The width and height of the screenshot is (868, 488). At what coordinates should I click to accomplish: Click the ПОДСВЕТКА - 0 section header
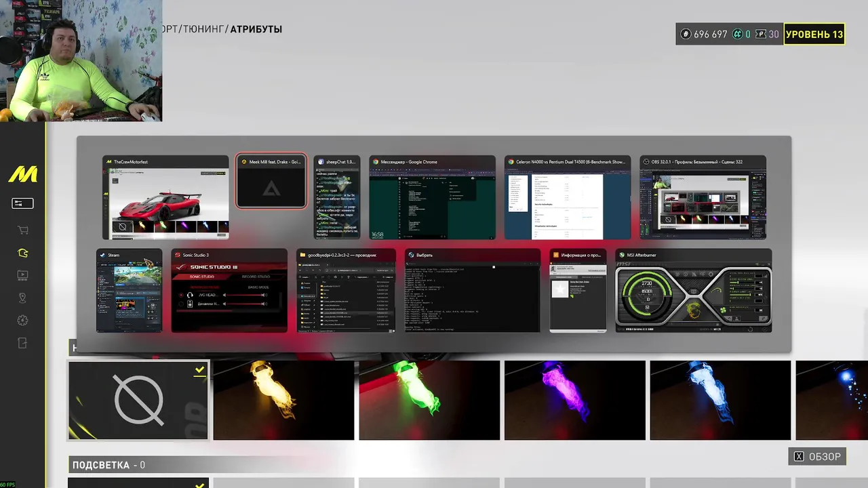(108, 465)
